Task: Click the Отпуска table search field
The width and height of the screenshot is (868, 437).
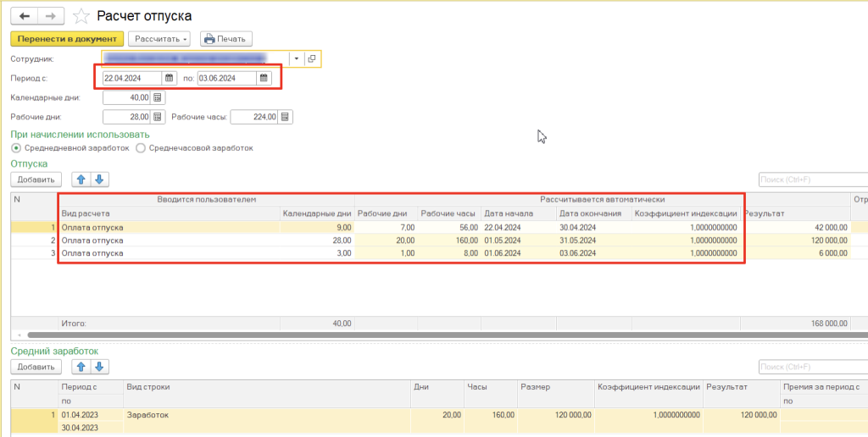Action: point(812,180)
